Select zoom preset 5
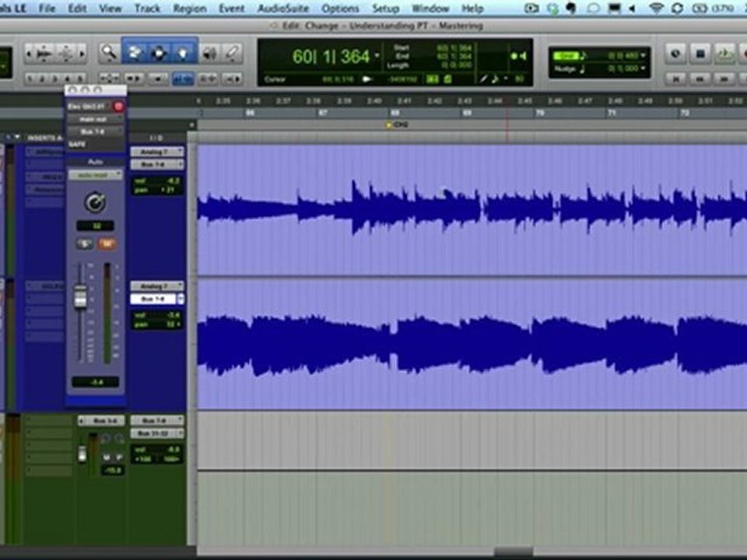The image size is (747, 560). (79, 79)
